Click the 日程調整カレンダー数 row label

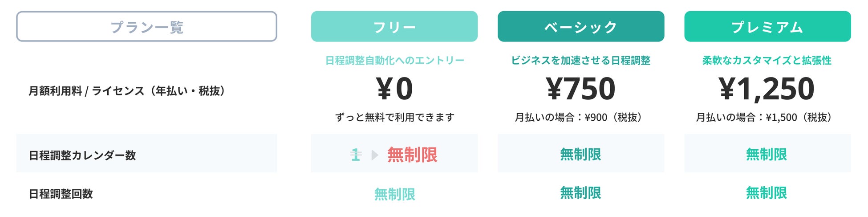[x=82, y=156]
